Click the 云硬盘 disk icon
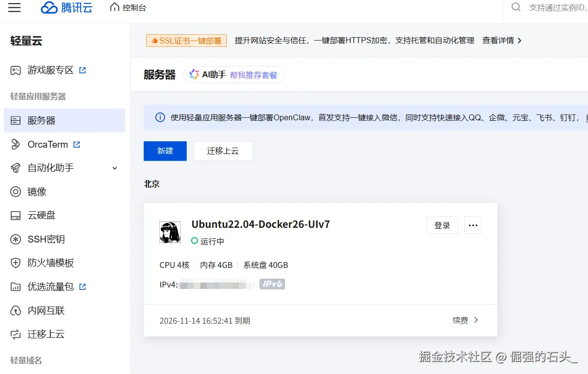Viewport: 588px width, 374px height. coord(16,216)
